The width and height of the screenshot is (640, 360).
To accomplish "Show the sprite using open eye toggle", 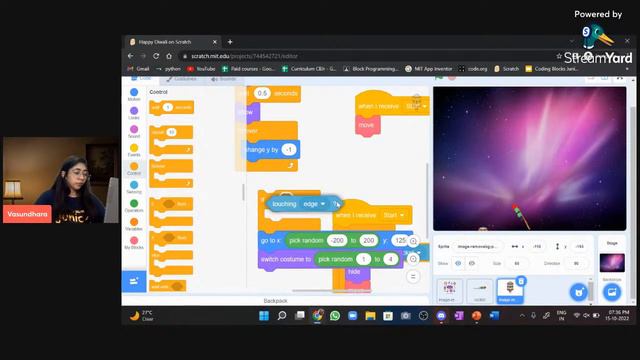I will pyautogui.click(x=458, y=263).
